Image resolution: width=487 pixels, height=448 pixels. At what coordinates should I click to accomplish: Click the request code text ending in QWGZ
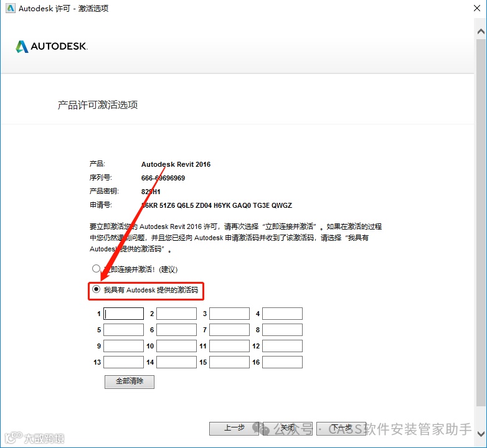pos(217,205)
